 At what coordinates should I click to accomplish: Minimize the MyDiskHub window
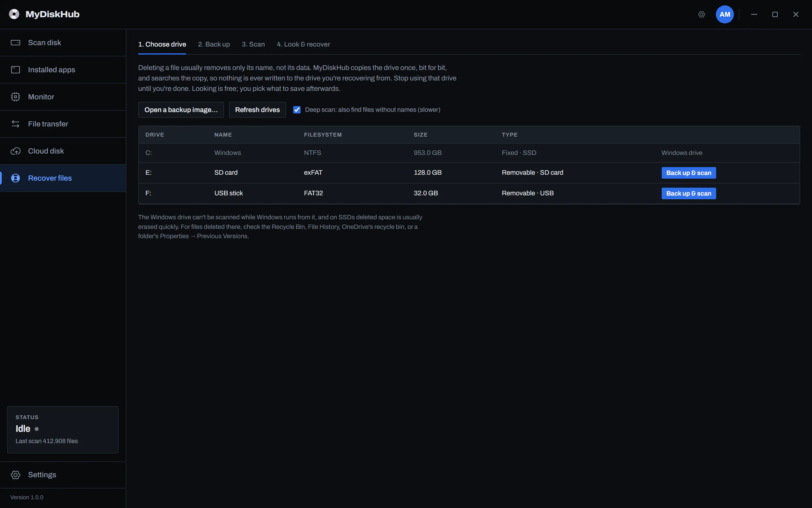click(754, 14)
